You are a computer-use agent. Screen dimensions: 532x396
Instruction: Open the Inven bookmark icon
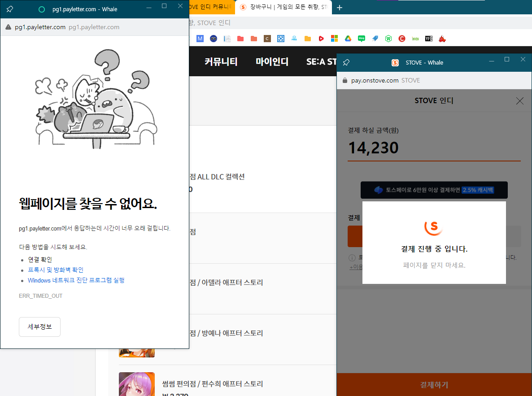pyautogui.click(x=415, y=39)
